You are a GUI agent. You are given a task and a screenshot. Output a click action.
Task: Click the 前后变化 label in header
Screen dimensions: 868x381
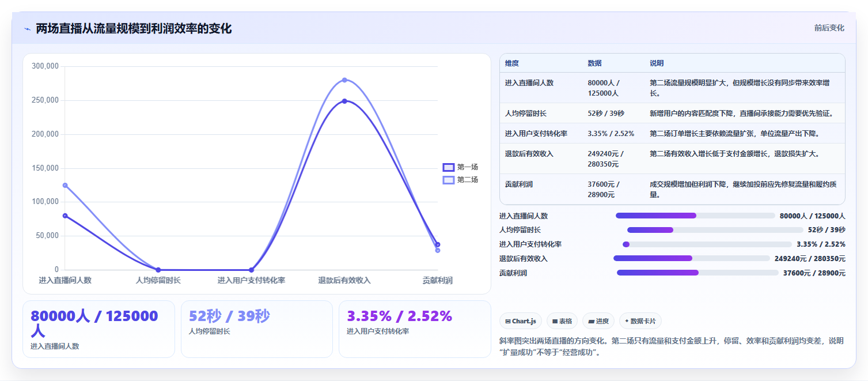point(829,28)
